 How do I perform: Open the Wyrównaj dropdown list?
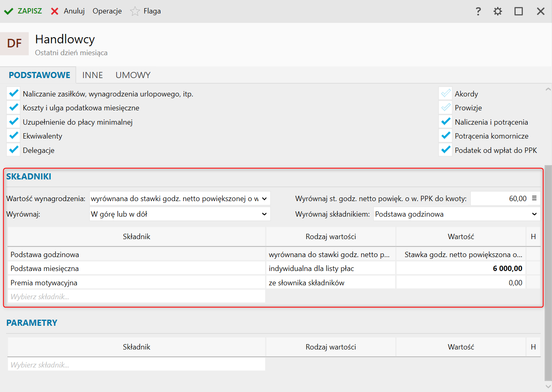pos(264,214)
